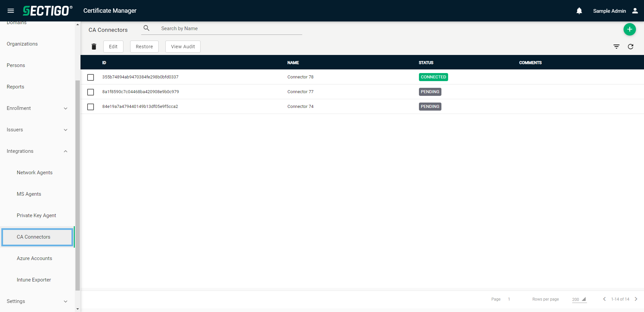Refresh the CA Connectors list
This screenshot has width=644, height=312.
[x=631, y=47]
